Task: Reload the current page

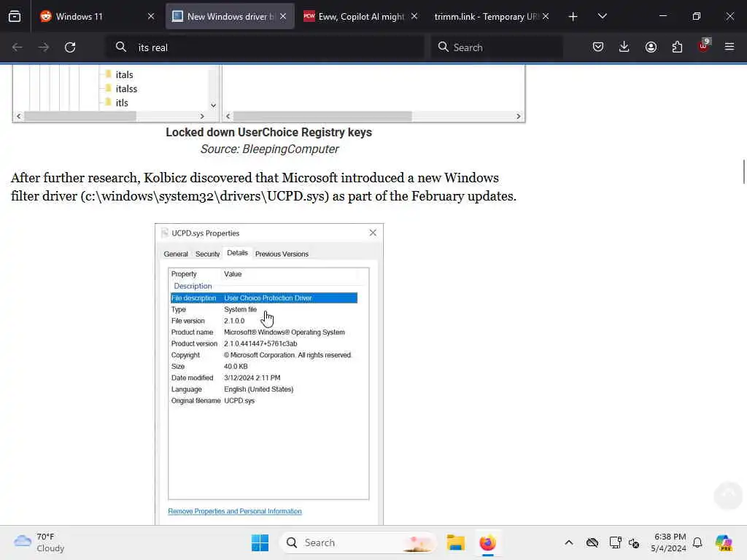Action: 70,47
